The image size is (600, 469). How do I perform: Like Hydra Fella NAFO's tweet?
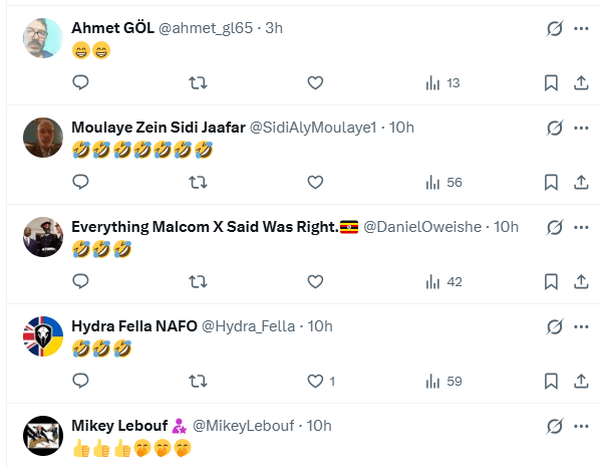[x=316, y=381]
